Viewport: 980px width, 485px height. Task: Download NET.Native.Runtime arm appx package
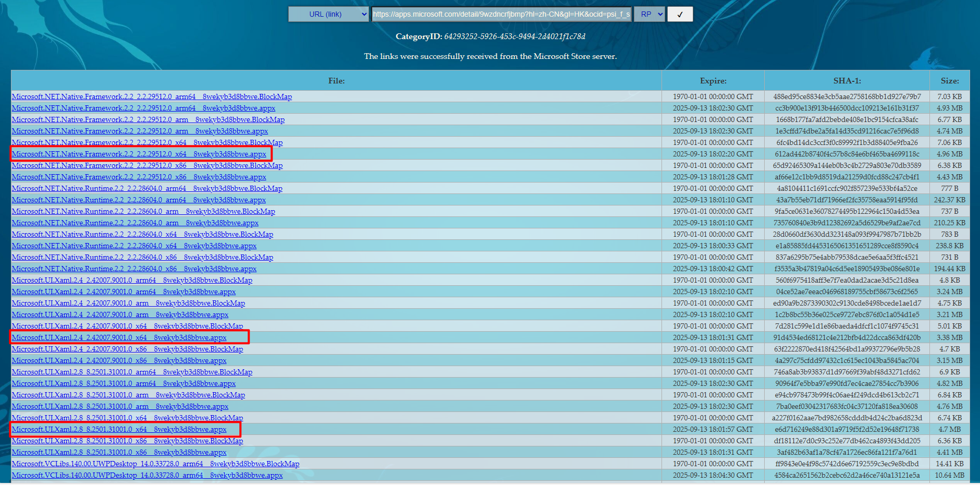135,223
